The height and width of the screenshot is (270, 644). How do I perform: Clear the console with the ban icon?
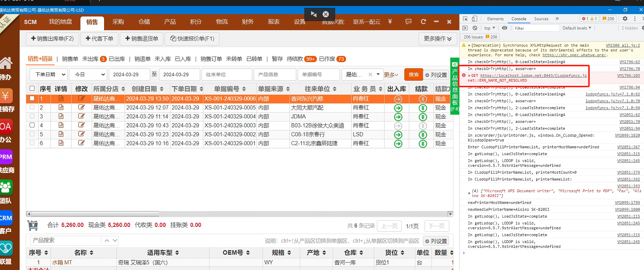click(x=475, y=28)
